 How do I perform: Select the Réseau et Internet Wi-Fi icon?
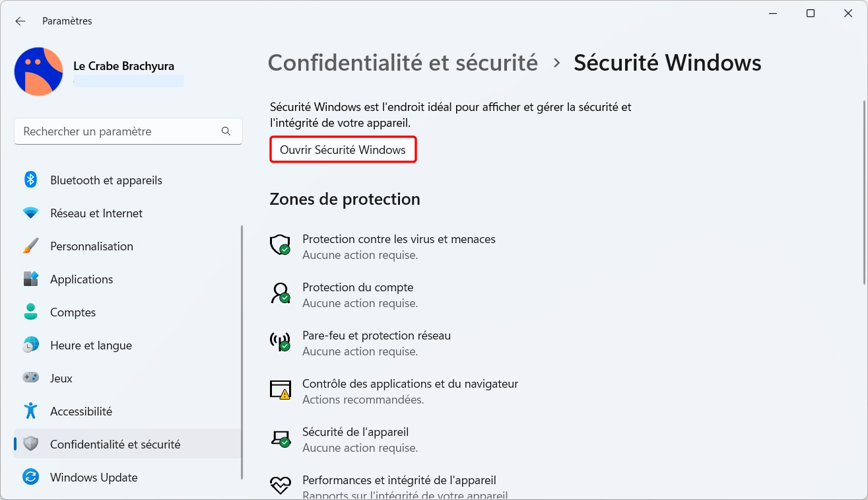tap(30, 213)
